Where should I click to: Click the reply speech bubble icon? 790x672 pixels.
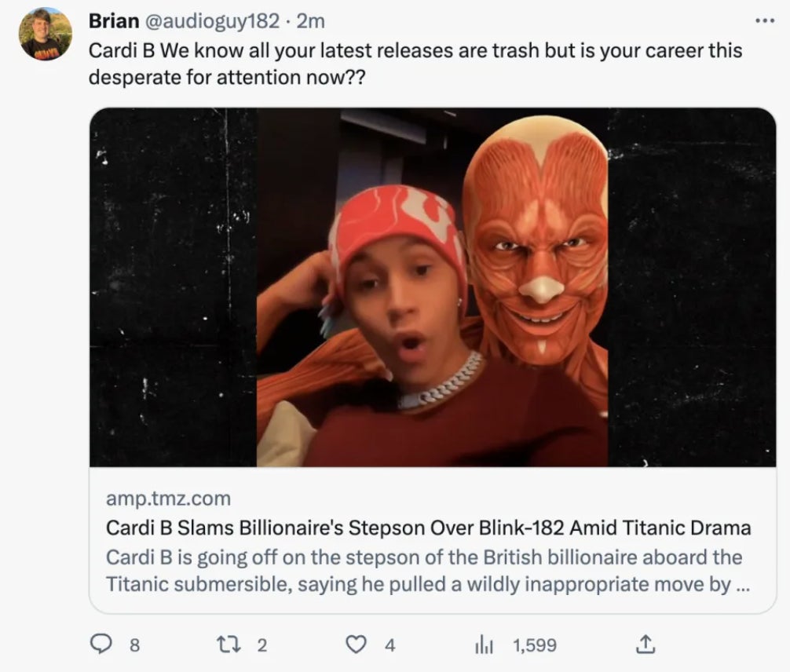(x=102, y=645)
